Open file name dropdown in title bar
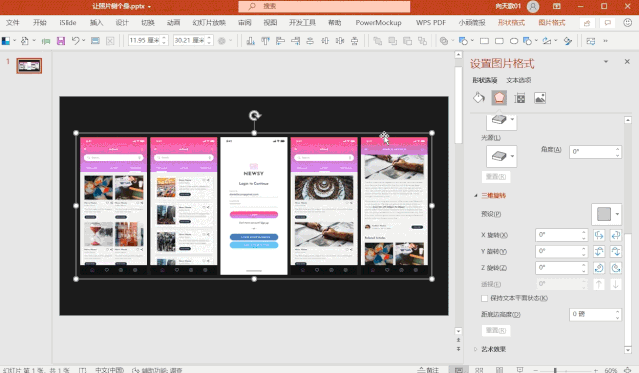Image resolution: width=639 pixels, height=373 pixels. click(150, 7)
